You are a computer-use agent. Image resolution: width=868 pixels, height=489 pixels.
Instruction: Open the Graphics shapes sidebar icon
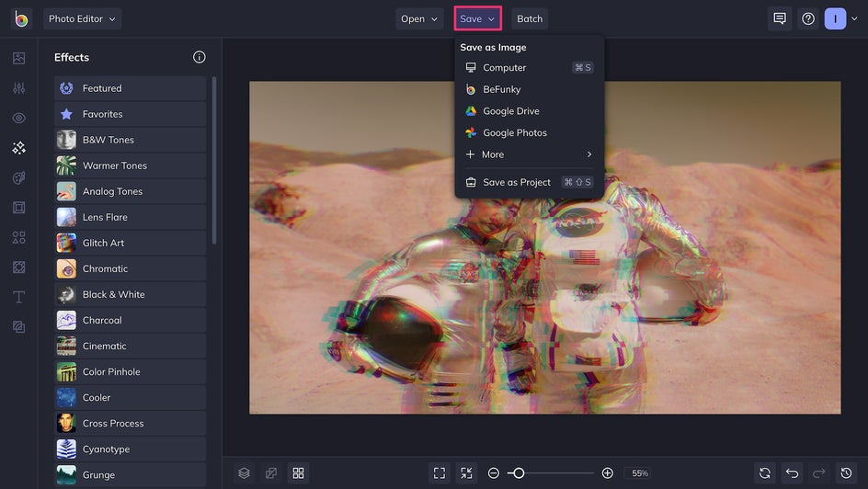click(18, 237)
